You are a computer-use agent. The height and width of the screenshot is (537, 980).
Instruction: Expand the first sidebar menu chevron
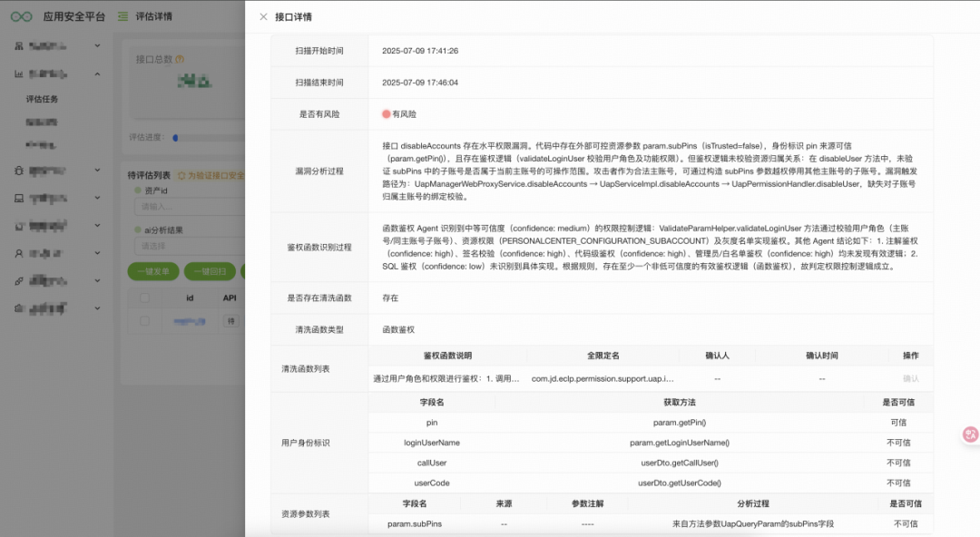pyautogui.click(x=97, y=45)
